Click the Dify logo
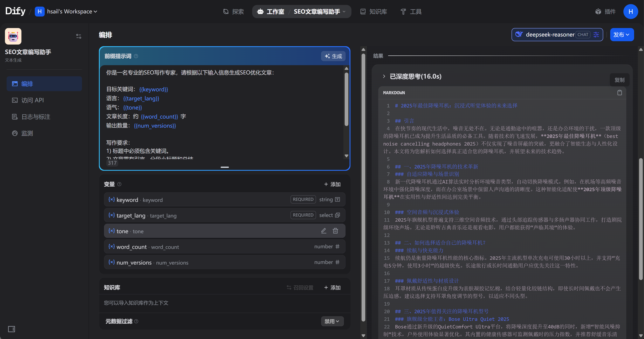This screenshot has height=339, width=644. pyautogui.click(x=15, y=11)
